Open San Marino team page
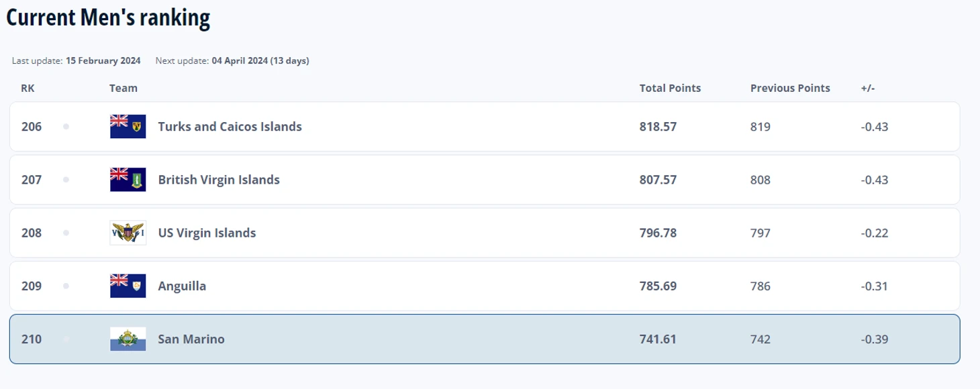 point(191,339)
